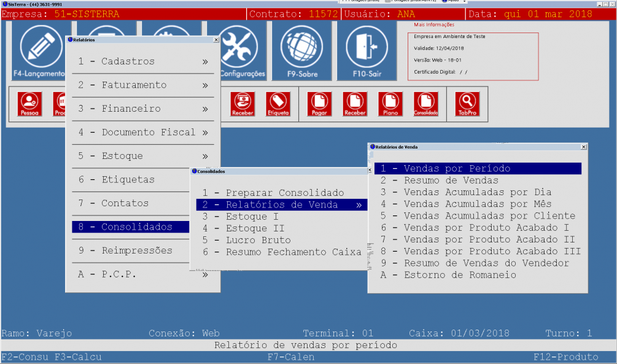The height and width of the screenshot is (364, 617).
Task: Expand the 3 - Financeiro submenu arrow
Action: point(205,109)
